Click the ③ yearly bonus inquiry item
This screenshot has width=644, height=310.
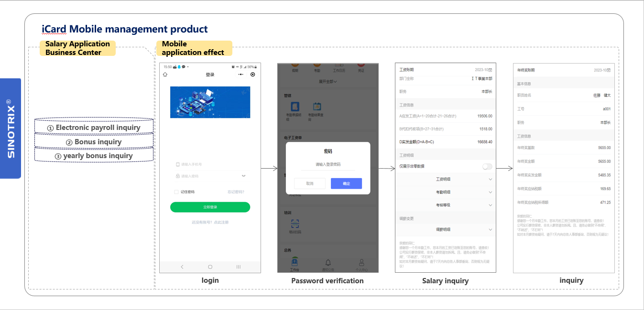coord(94,156)
